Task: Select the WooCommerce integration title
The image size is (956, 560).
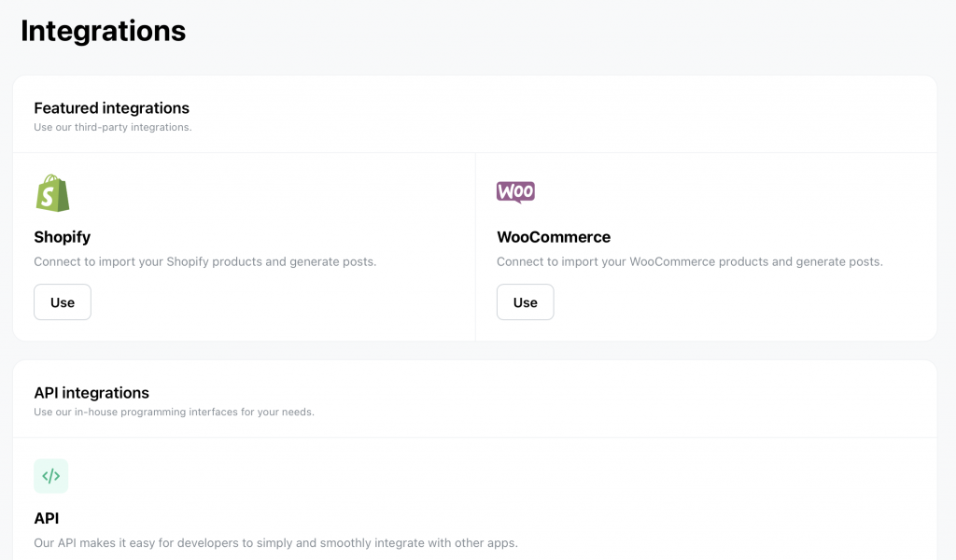Action: click(554, 237)
